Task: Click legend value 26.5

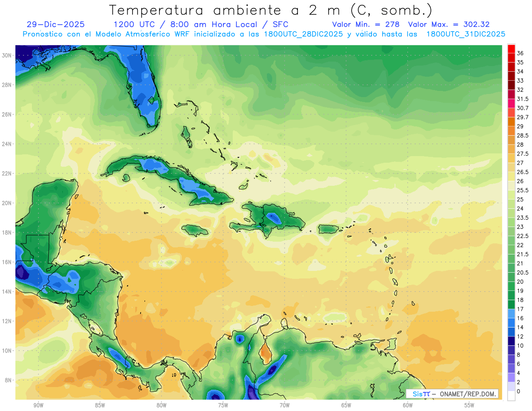Action: pos(523,172)
